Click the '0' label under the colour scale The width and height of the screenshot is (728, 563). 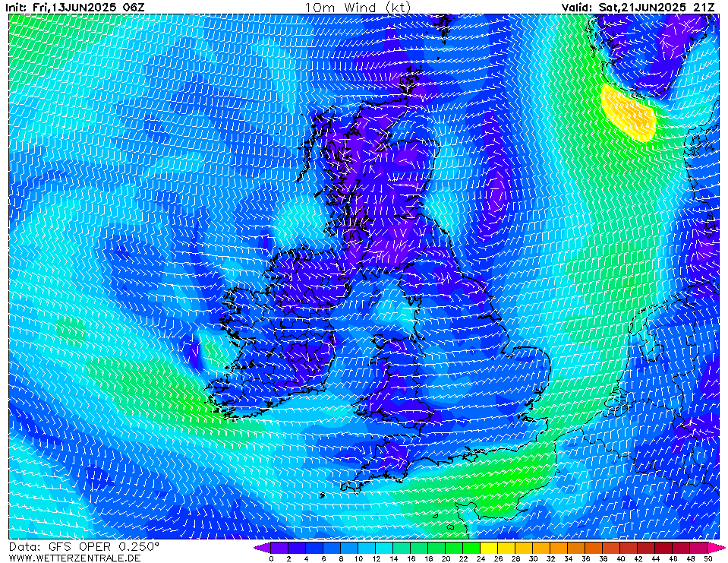pos(271,558)
